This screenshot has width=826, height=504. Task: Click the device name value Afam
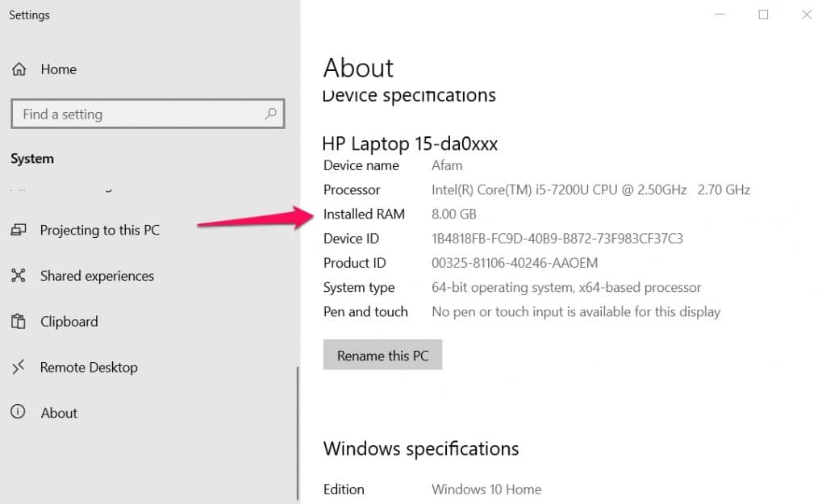click(x=447, y=165)
